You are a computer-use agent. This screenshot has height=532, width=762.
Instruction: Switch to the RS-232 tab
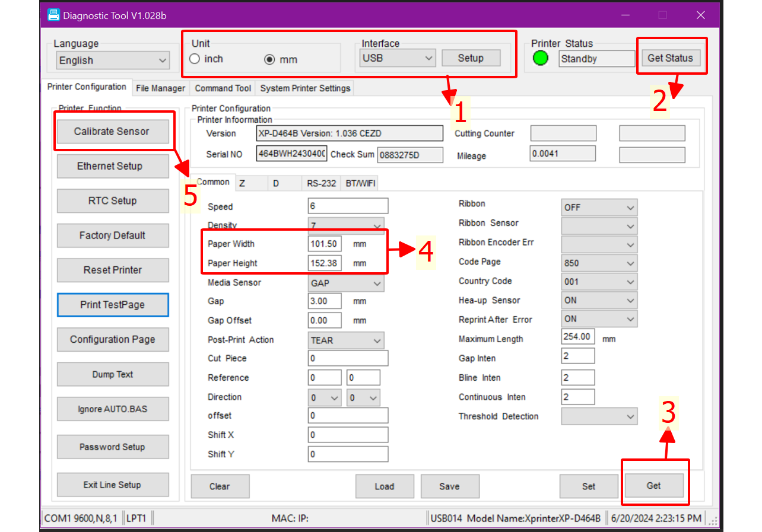322,183
